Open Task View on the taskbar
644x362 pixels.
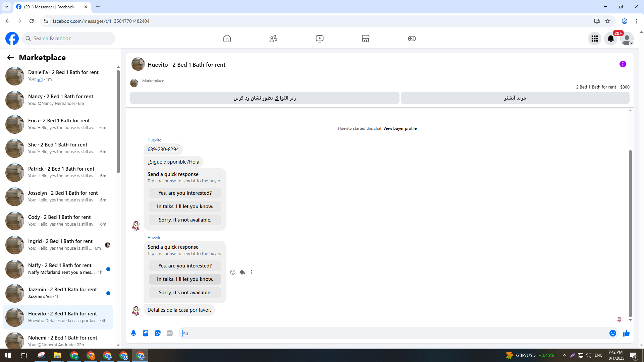point(24,355)
